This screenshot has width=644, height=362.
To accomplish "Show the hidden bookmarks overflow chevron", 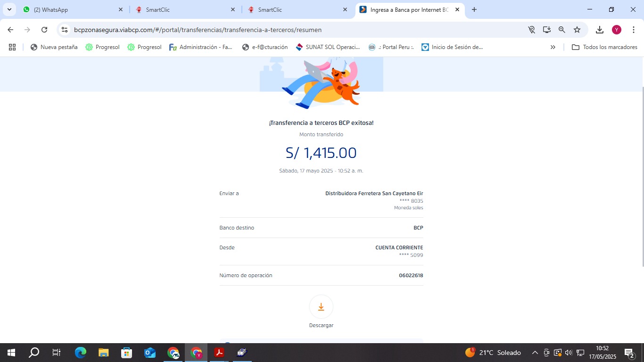I will point(553,47).
